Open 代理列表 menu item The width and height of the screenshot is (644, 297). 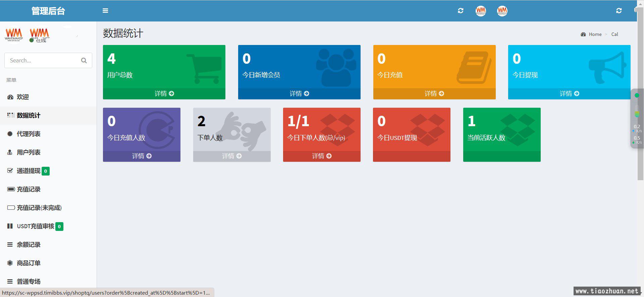coord(48,134)
